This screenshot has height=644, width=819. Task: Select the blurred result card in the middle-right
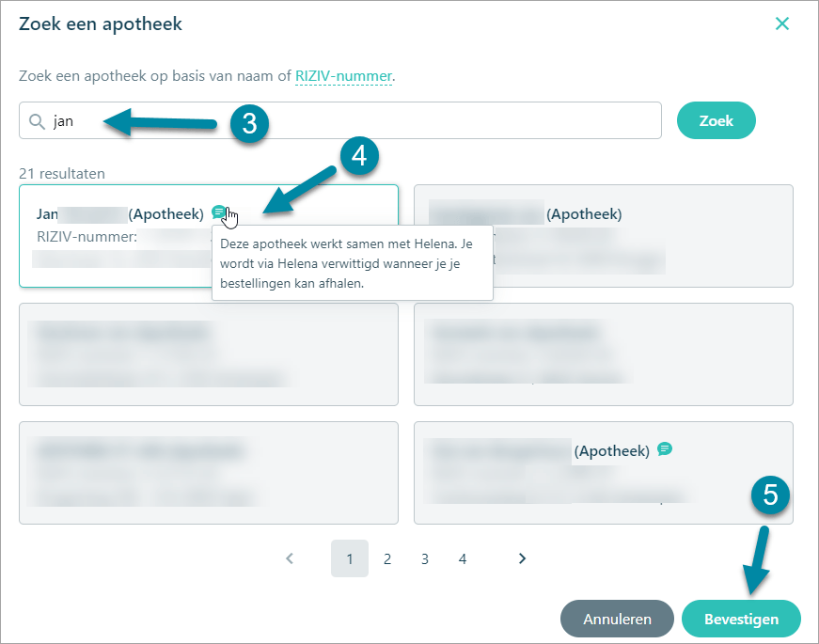(x=604, y=354)
